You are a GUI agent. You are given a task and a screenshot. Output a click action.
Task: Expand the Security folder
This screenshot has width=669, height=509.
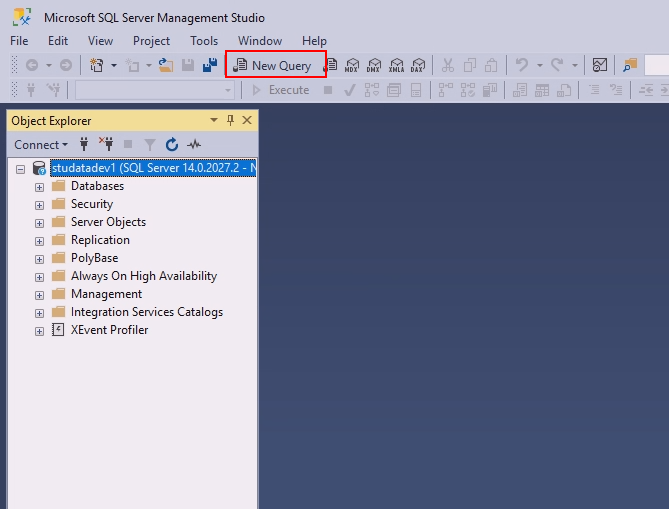click(x=39, y=205)
